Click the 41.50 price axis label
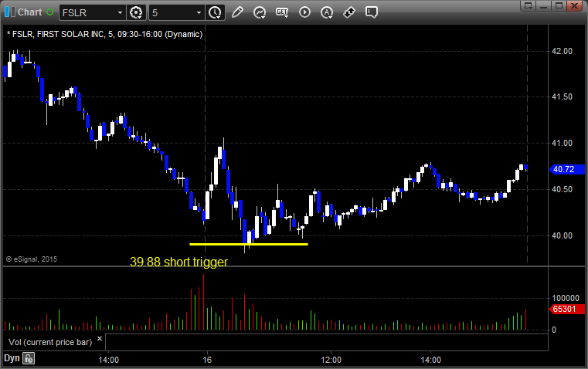This screenshot has height=369, width=588. click(x=563, y=97)
